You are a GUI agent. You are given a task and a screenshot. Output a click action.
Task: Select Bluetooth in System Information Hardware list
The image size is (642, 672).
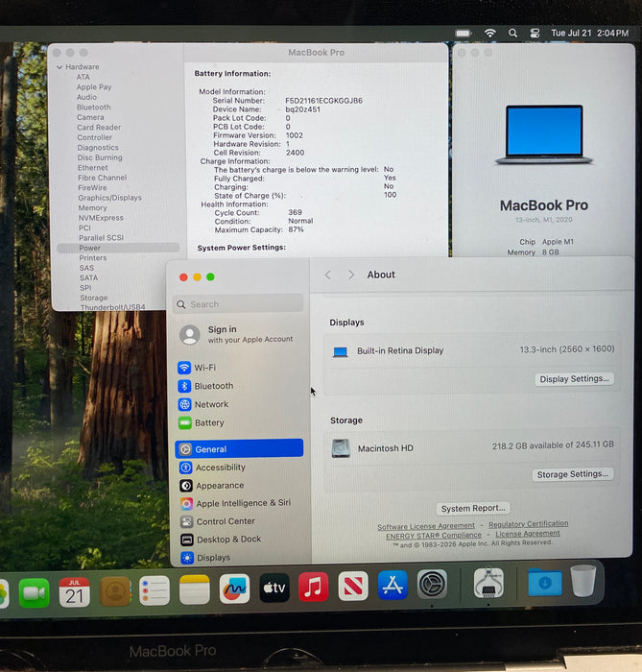coord(94,108)
